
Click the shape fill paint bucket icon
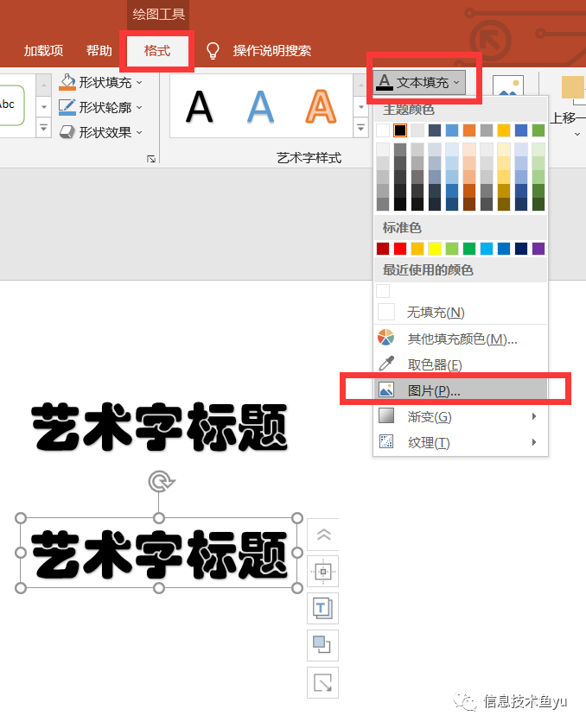coord(67,82)
